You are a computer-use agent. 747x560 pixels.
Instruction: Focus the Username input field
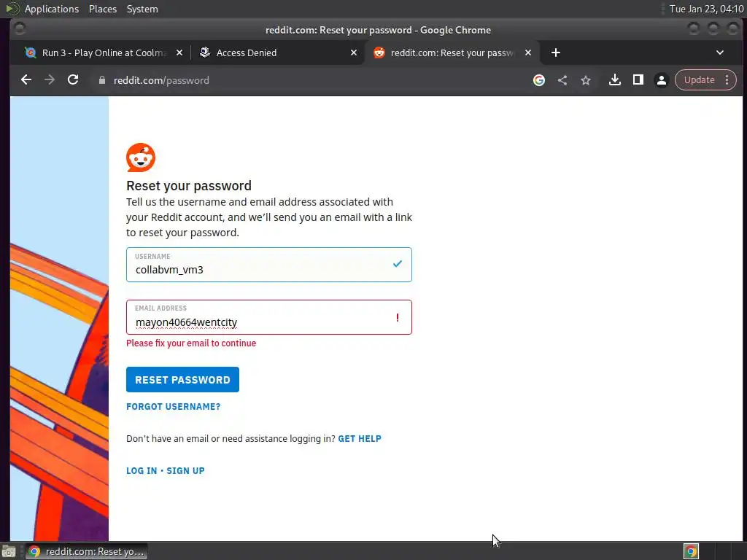(268, 265)
